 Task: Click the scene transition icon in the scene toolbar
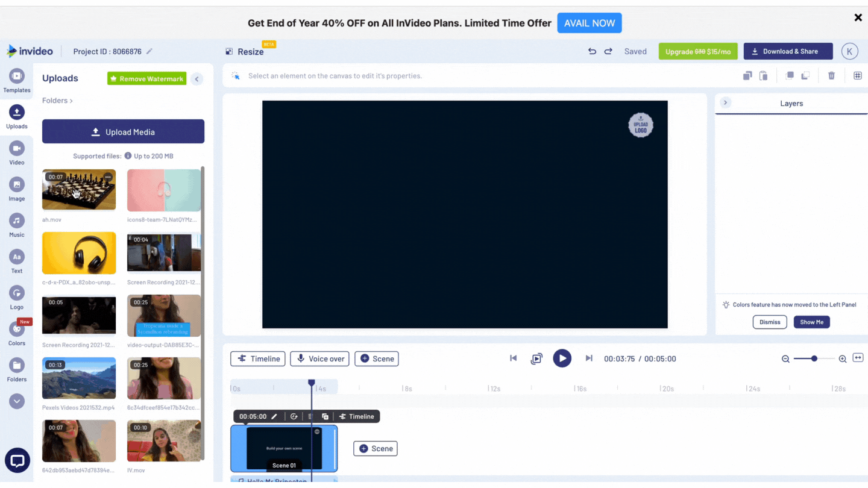(294, 416)
